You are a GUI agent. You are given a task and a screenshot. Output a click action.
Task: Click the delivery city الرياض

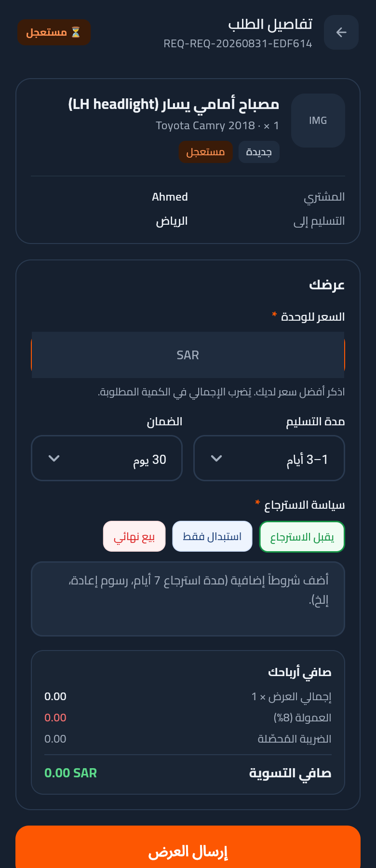point(172,221)
